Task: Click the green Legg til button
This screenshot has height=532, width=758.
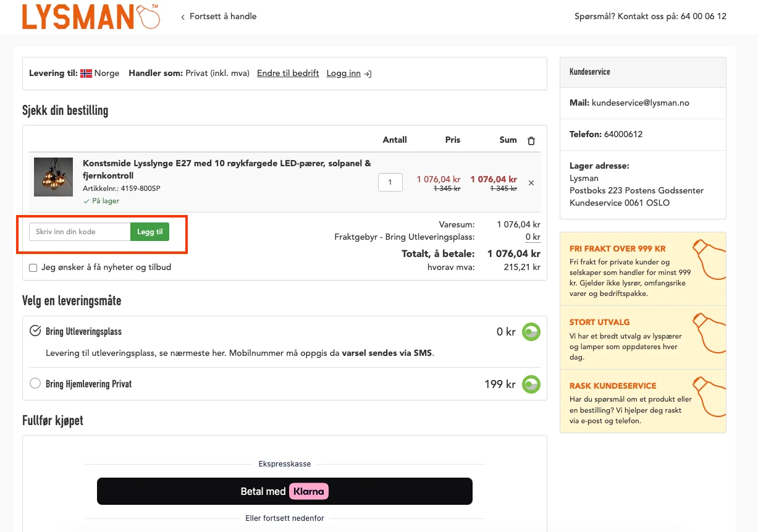Action: (150, 232)
